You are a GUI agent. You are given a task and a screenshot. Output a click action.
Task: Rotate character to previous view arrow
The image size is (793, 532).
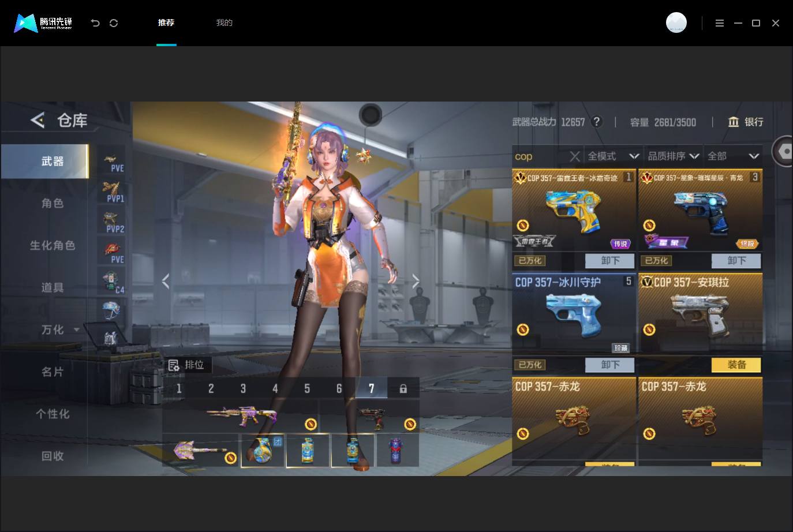pyautogui.click(x=166, y=281)
